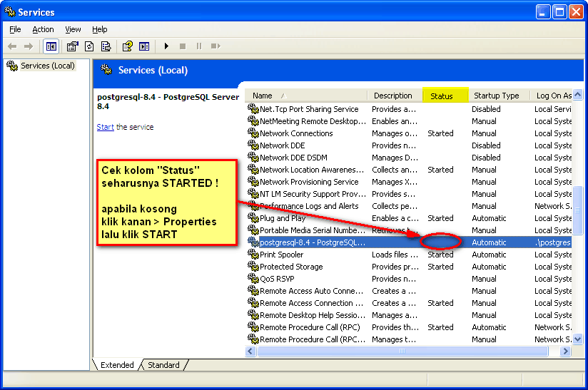The image size is (588, 390).
Task: Click the Start Service play icon
Action: 166,46
